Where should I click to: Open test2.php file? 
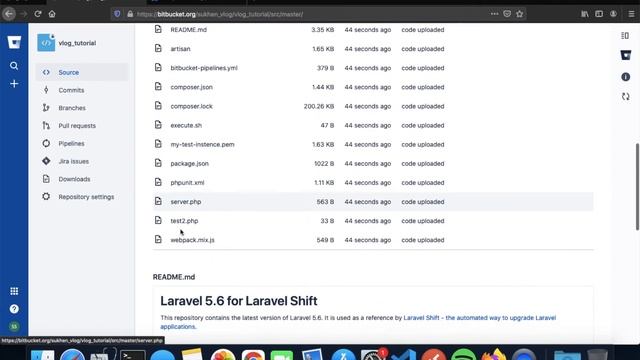[x=184, y=221]
